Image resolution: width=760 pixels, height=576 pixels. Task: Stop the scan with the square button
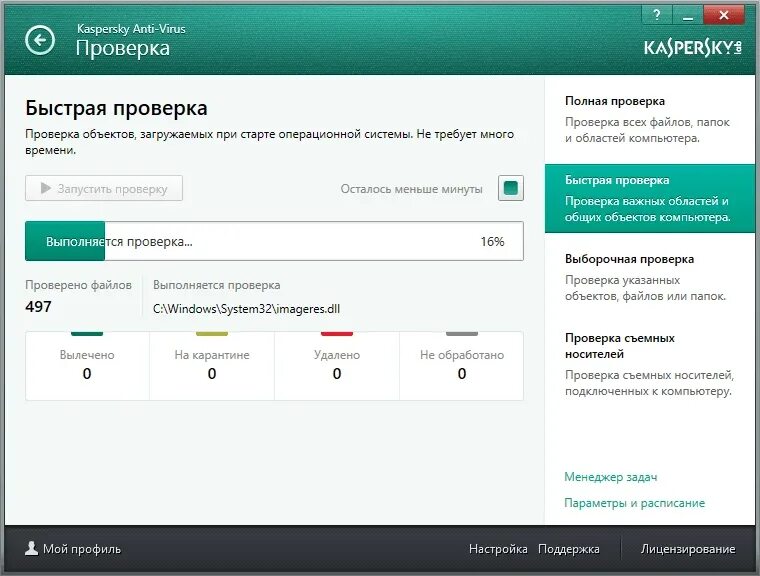pyautogui.click(x=511, y=188)
